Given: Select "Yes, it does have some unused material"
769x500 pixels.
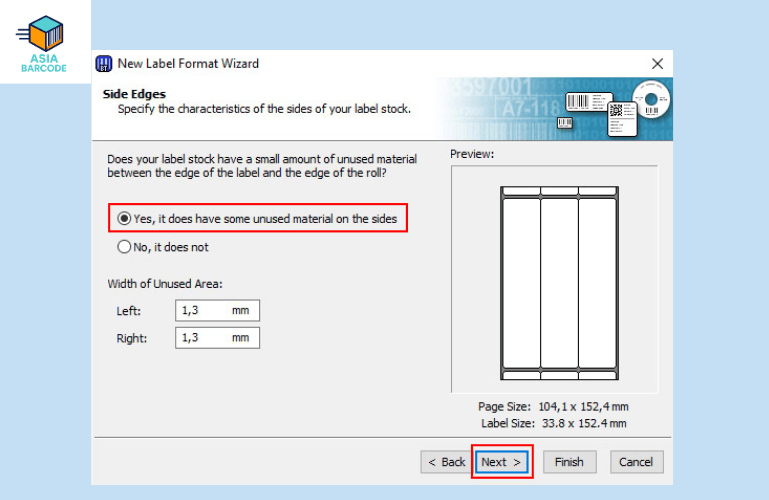Looking at the screenshot, I should [x=125, y=218].
